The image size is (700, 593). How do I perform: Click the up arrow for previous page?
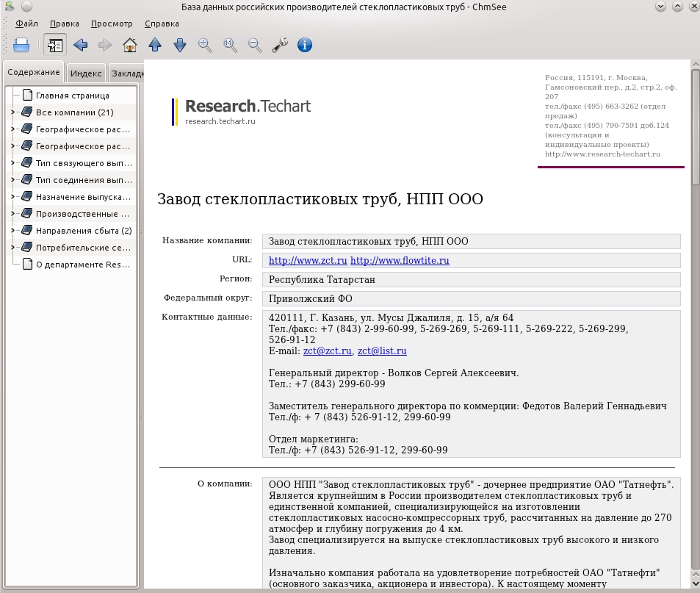point(155,45)
